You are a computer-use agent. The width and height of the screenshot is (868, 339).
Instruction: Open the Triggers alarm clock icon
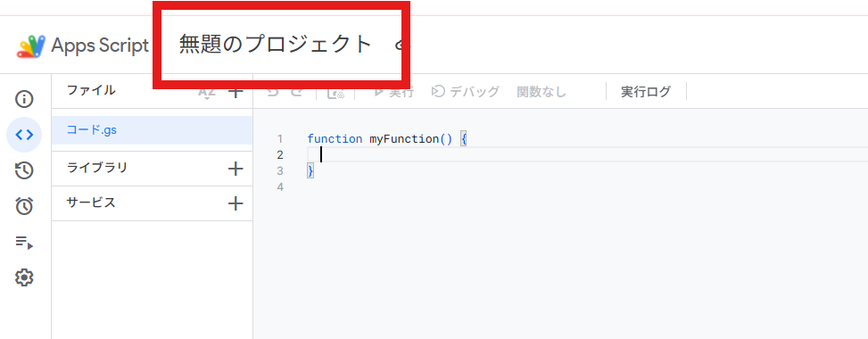(x=24, y=206)
